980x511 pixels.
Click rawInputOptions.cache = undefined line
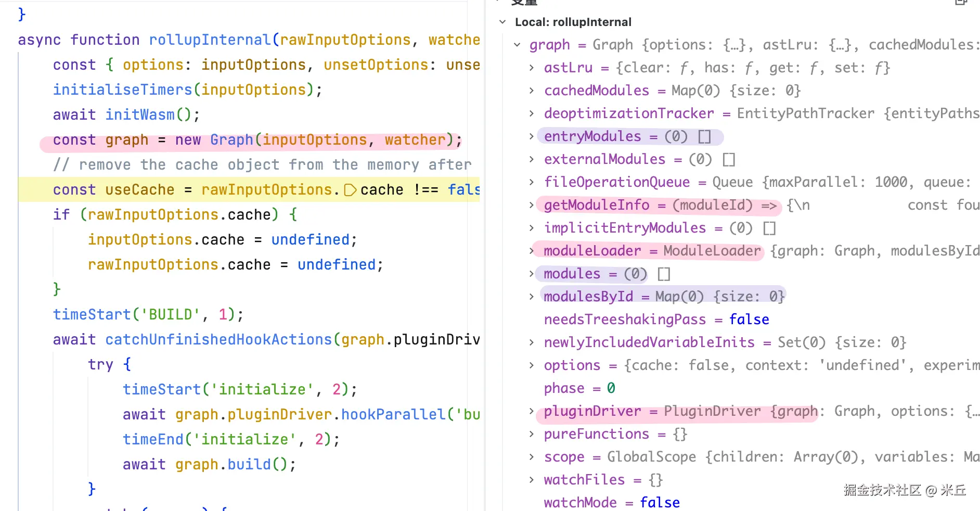pos(236,265)
